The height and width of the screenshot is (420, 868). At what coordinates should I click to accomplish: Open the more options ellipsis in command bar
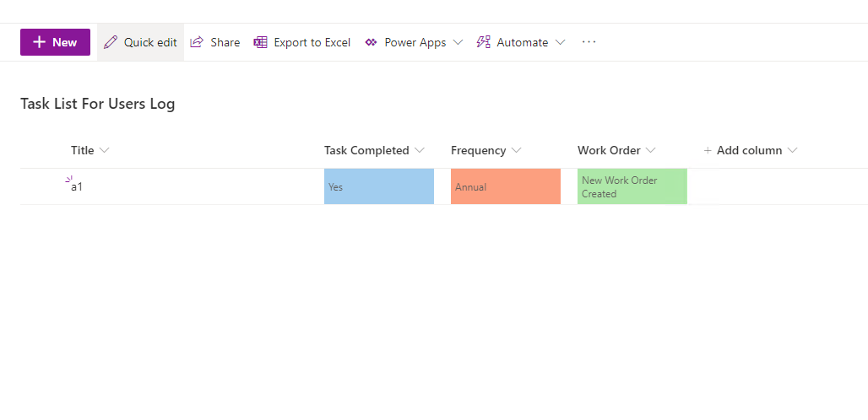[589, 42]
